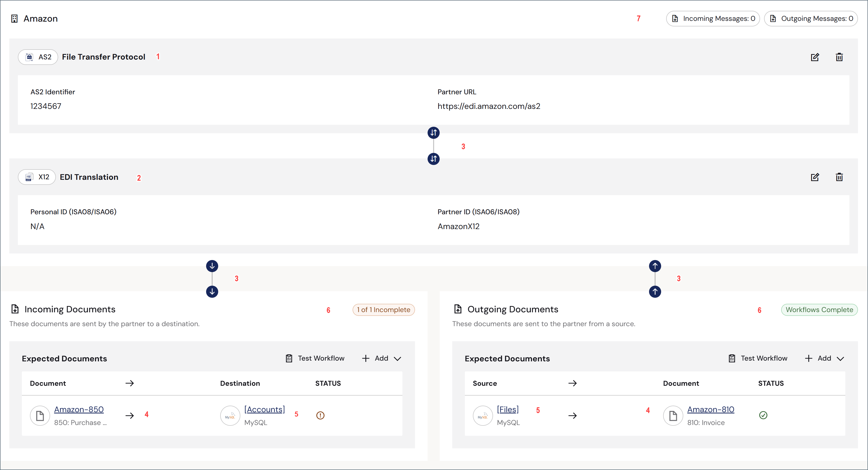Click the Amazon-810 document file icon
Screen dimensions: 868x470
pyautogui.click(x=673, y=416)
